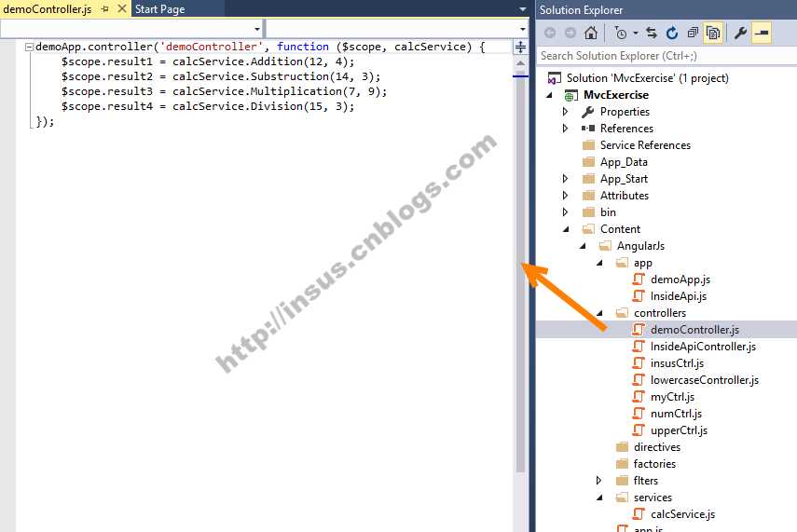This screenshot has width=797, height=532.
Task: Select the bin folder label
Action: coord(608,212)
